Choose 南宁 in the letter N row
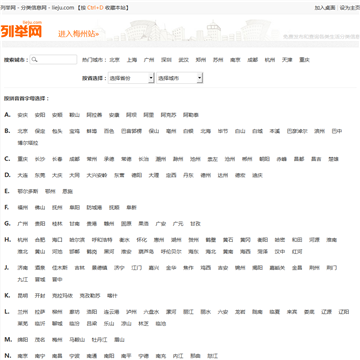 pos(40,356)
